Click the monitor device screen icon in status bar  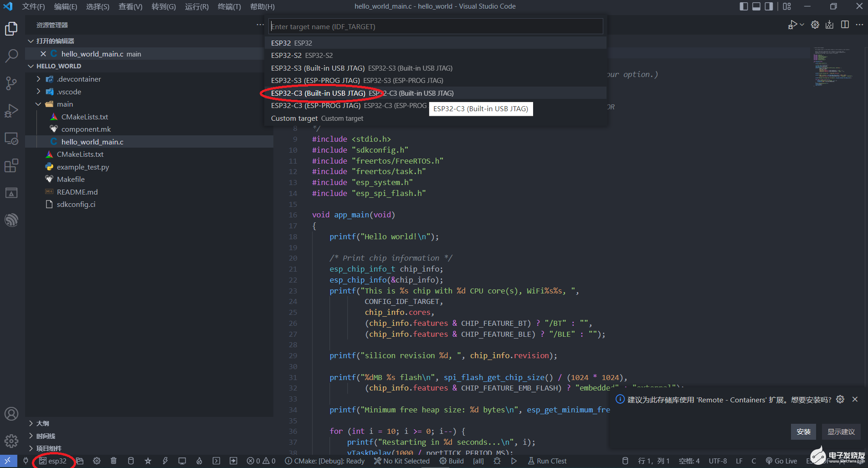point(182,461)
